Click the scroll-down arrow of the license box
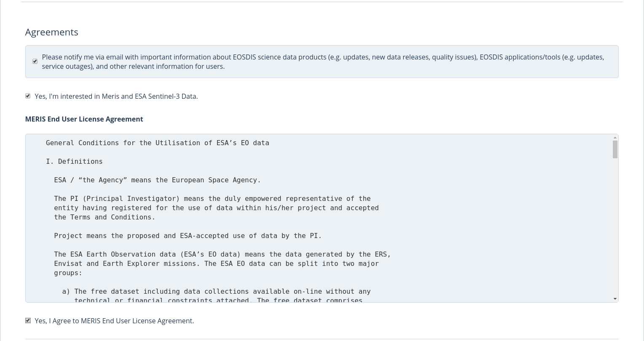This screenshot has width=644, height=341. click(615, 299)
